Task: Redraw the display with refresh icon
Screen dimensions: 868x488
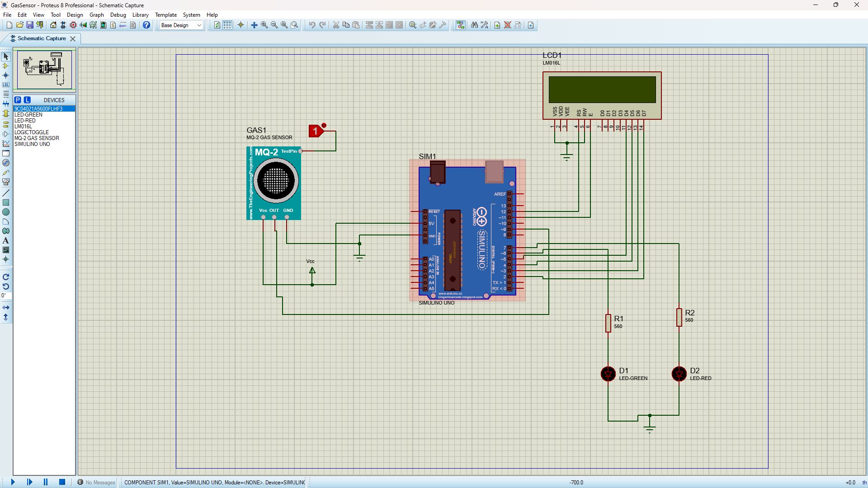Action: [217, 25]
